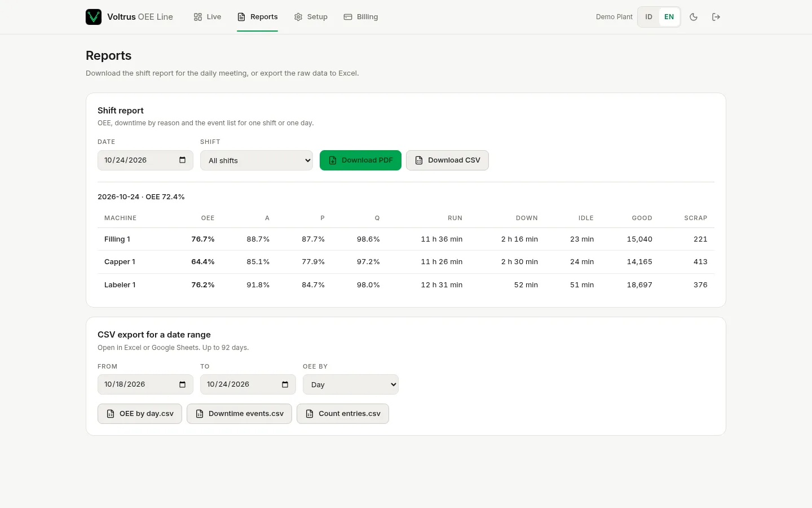Screen dimensions: 812x508
Task: Click the To date field
Action: [x=248, y=384]
